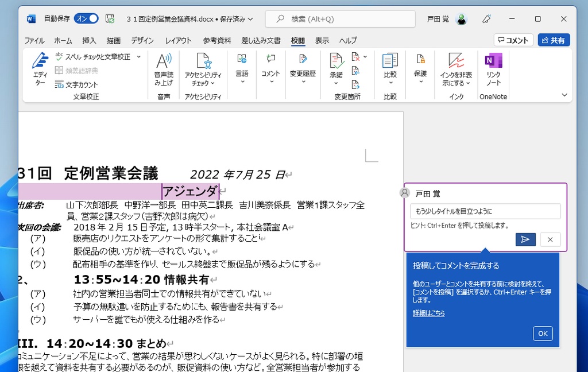Image resolution: width=588 pixels, height=372 pixels.
Task: Select the 挿入 tab
Action: pos(89,41)
